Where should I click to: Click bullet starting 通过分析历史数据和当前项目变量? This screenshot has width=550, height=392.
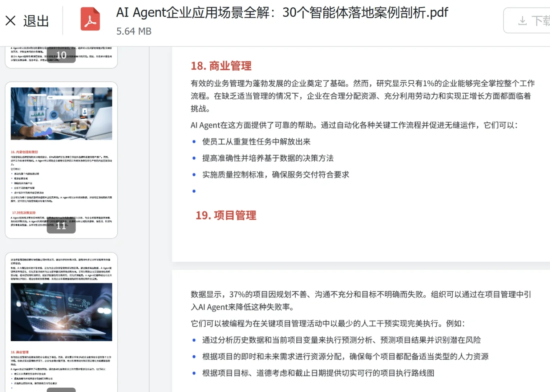[341, 340]
